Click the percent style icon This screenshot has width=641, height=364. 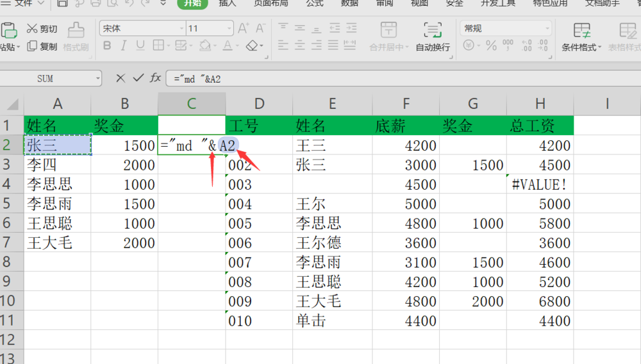491,45
